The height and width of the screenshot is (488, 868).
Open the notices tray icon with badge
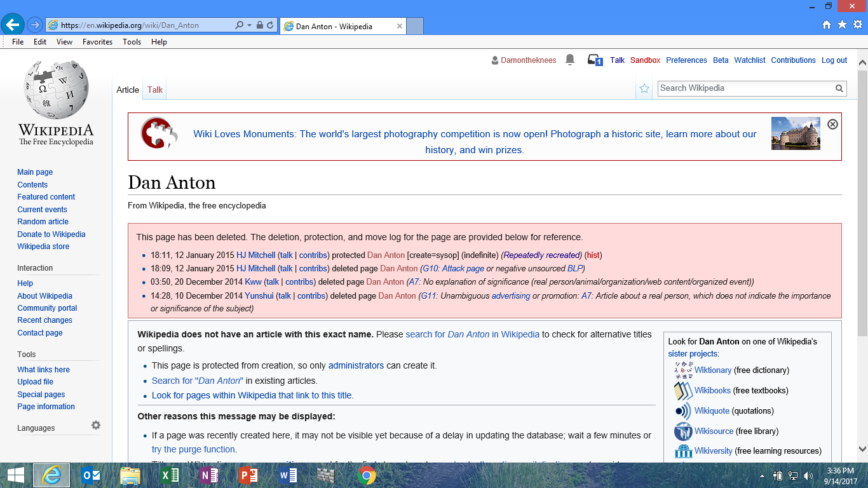[595, 60]
